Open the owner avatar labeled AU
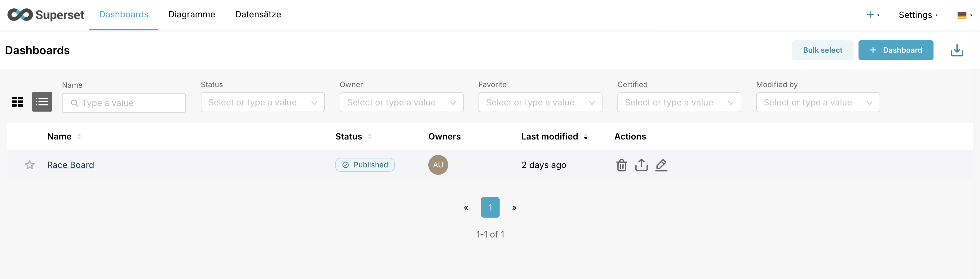This screenshot has height=279, width=980. pos(438,165)
